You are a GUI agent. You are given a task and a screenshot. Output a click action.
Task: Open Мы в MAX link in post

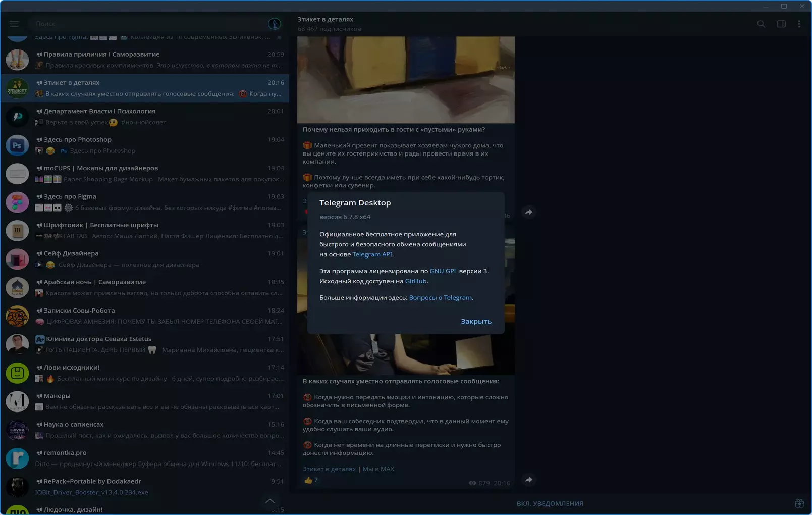378,469
